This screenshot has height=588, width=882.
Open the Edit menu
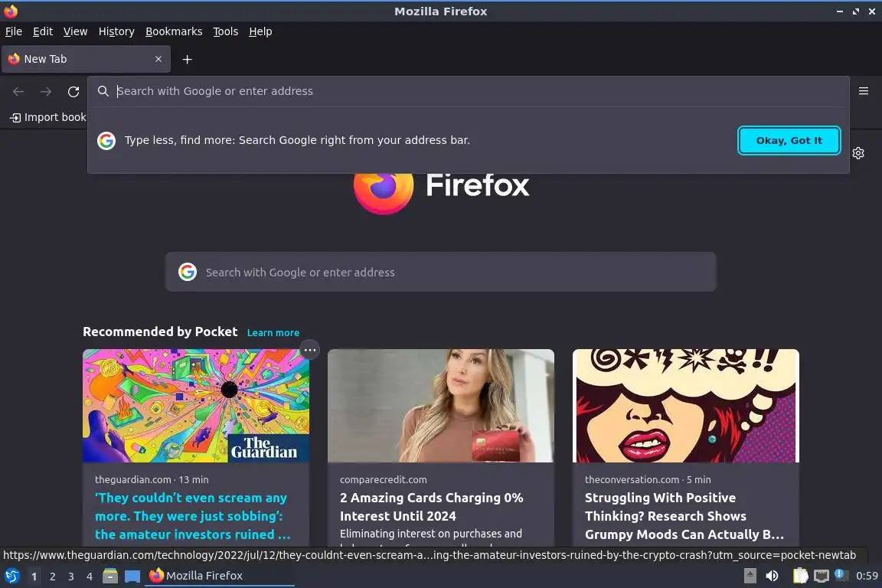(x=43, y=31)
